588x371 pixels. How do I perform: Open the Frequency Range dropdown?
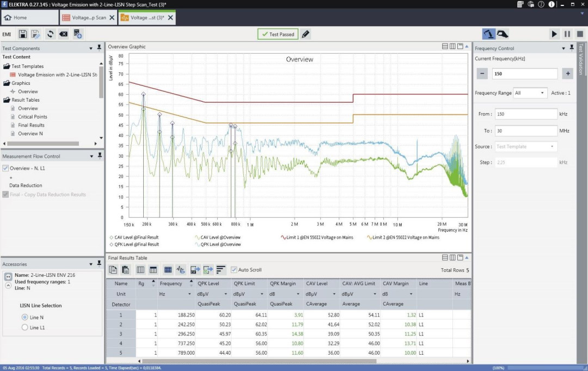coord(530,93)
